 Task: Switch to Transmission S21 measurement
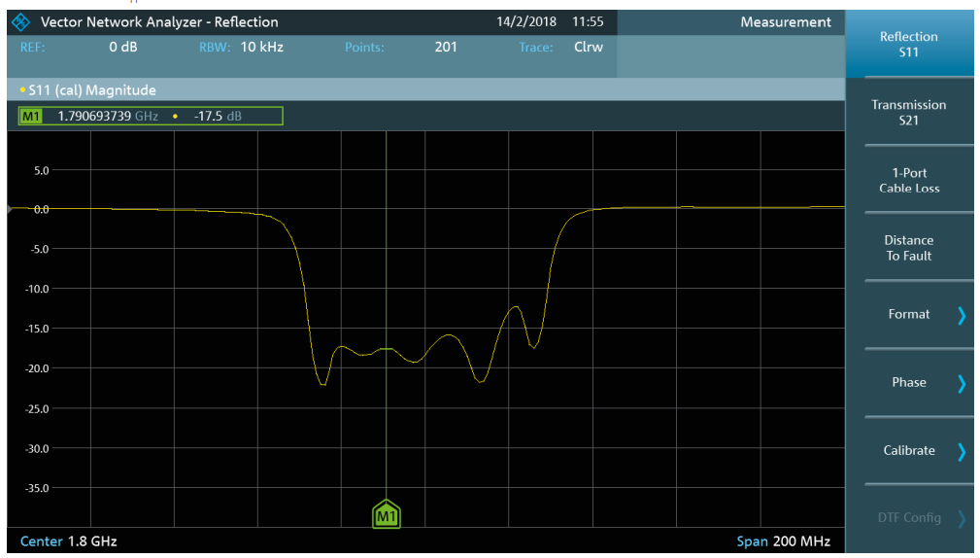coord(908,113)
